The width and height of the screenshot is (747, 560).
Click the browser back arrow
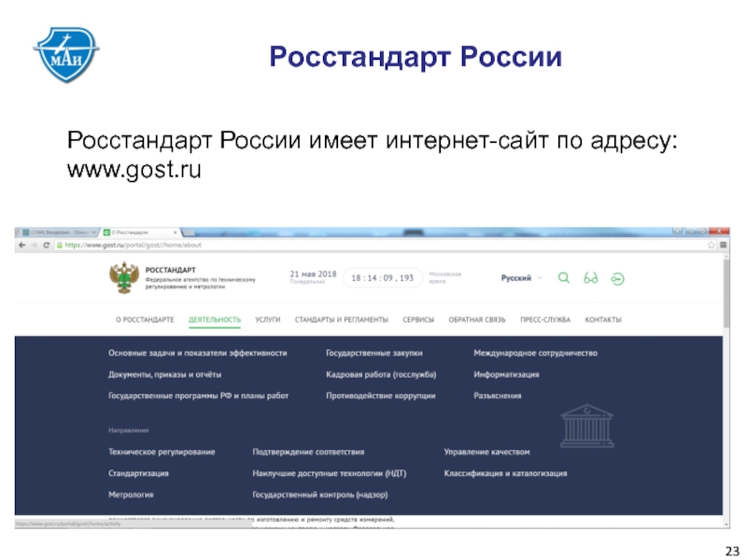21,245
